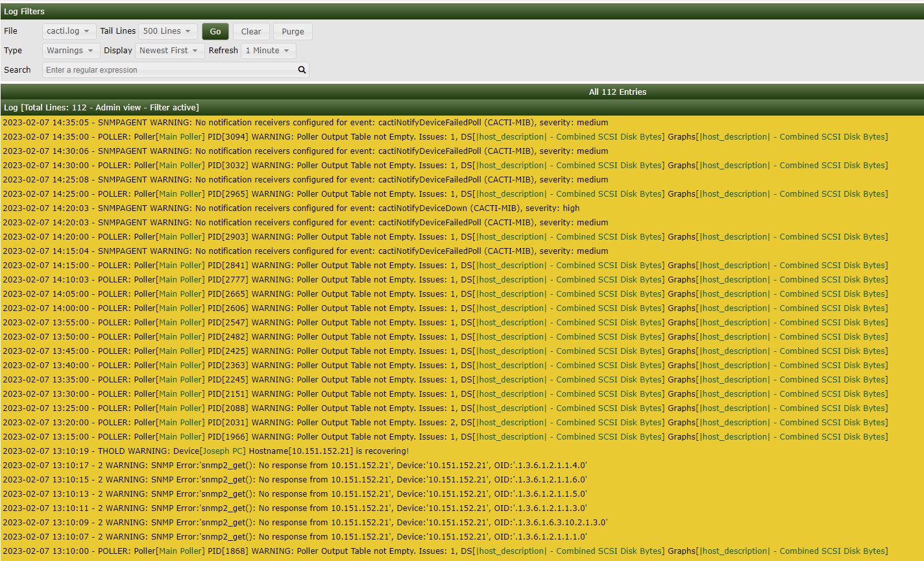Open Graphs Combined SCSI Disk Bytes link at 13:20:00

(x=793, y=423)
